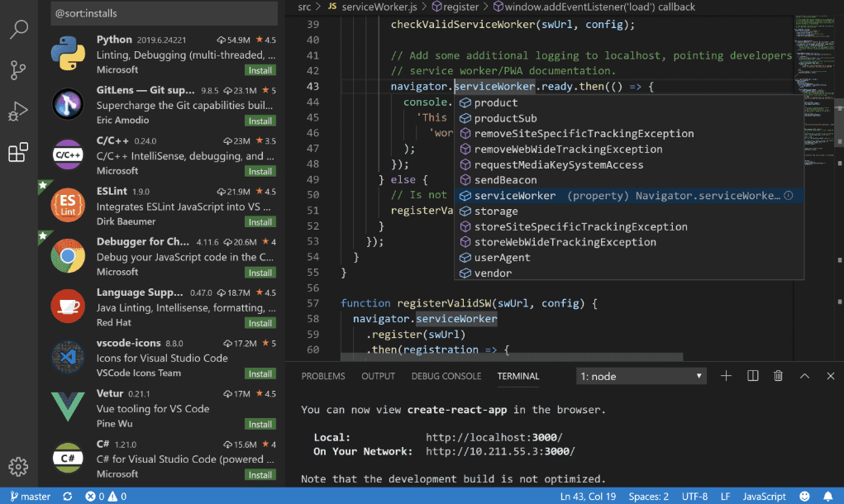844x504 pixels.
Task: Open serviceWorker.js breadcrumb
Action: (373, 7)
